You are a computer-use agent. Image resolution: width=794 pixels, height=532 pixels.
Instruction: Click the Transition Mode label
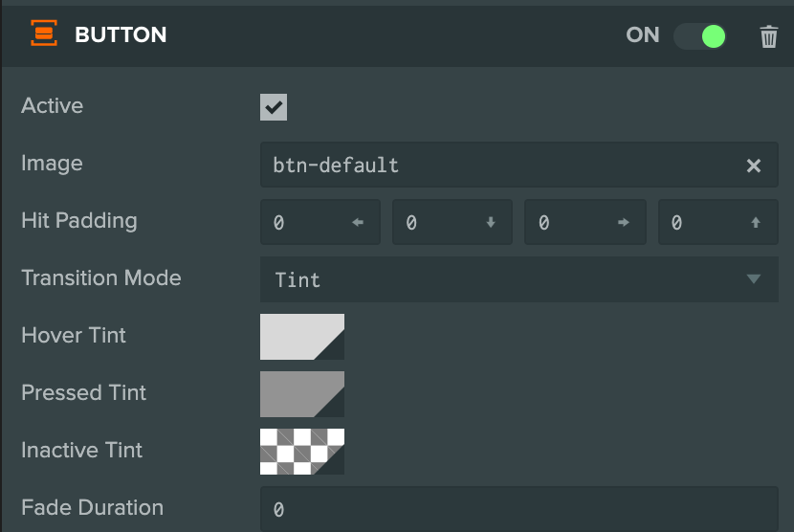click(101, 277)
